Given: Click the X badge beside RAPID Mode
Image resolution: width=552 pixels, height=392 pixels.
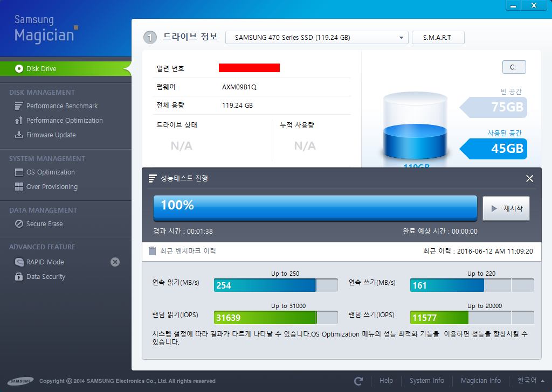Looking at the screenshot, I should [115, 262].
